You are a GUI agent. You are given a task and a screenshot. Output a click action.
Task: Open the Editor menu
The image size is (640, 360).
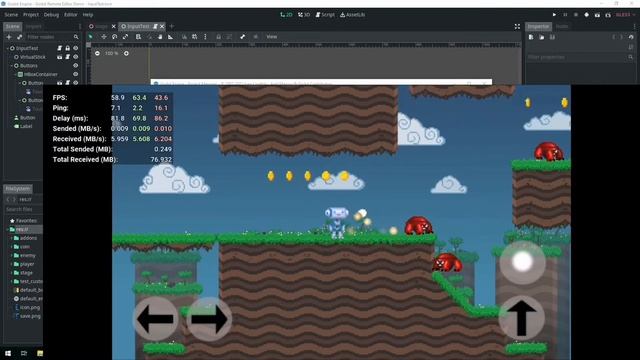click(71, 15)
